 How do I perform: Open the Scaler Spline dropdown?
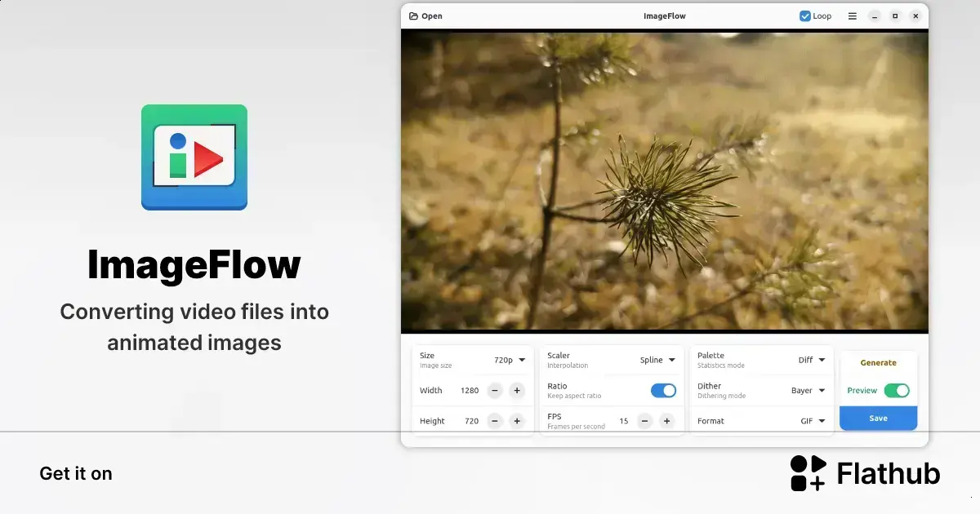coord(657,360)
